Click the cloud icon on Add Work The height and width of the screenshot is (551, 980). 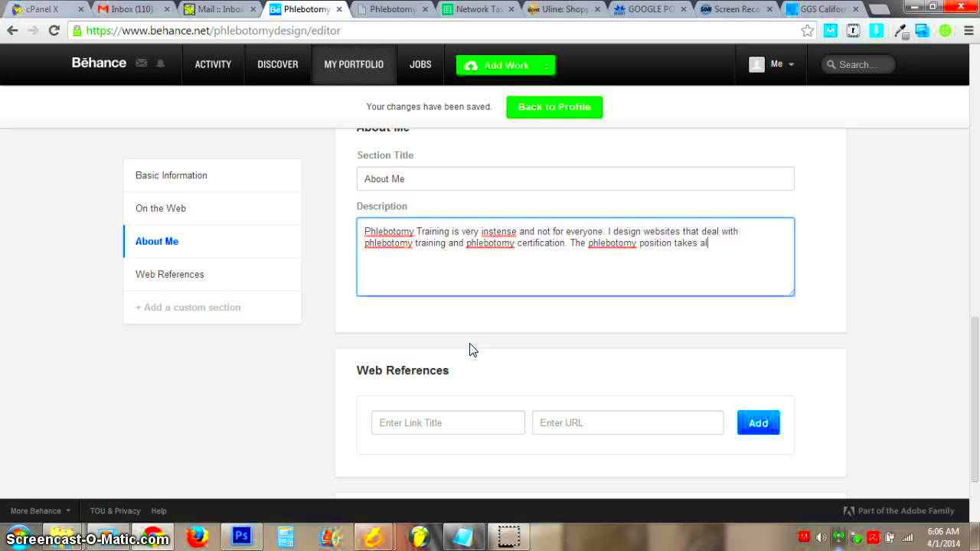(471, 66)
